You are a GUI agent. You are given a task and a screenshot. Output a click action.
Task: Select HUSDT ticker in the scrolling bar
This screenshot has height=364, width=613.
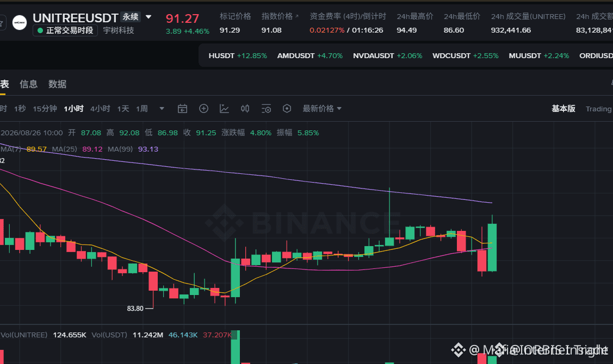tap(238, 56)
